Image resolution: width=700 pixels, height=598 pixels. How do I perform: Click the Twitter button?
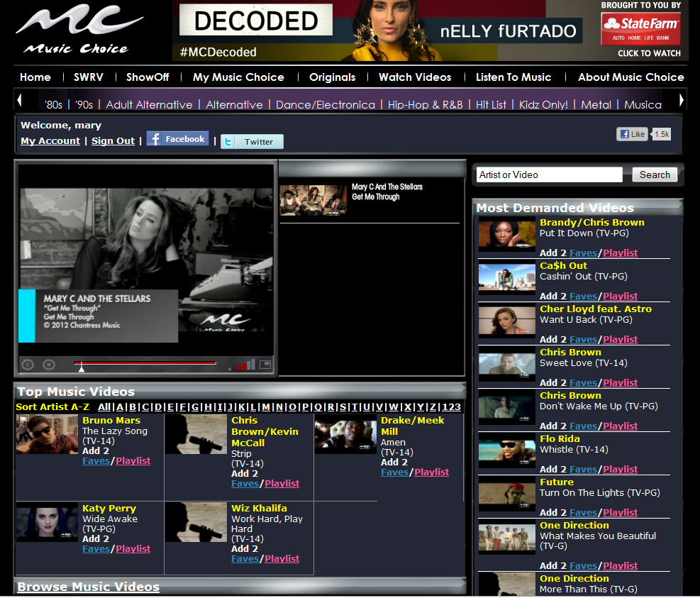(x=252, y=141)
